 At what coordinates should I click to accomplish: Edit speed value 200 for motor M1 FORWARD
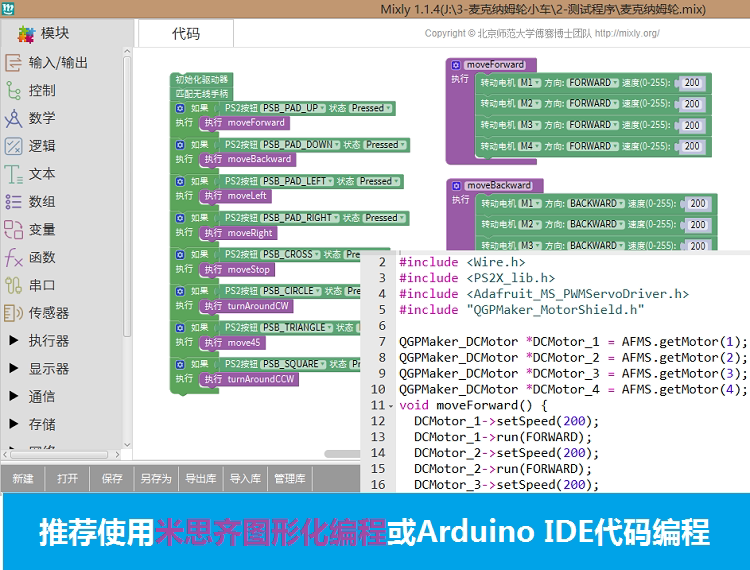(691, 83)
